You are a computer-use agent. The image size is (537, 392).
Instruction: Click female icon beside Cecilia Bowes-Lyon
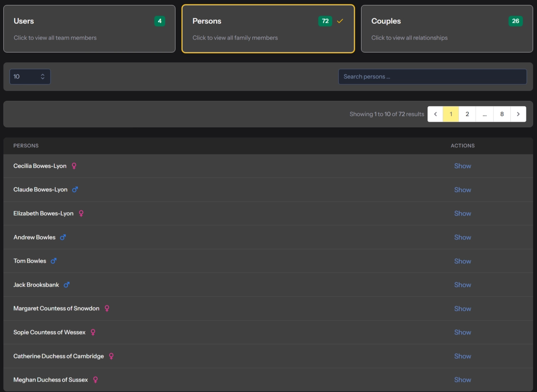click(74, 166)
